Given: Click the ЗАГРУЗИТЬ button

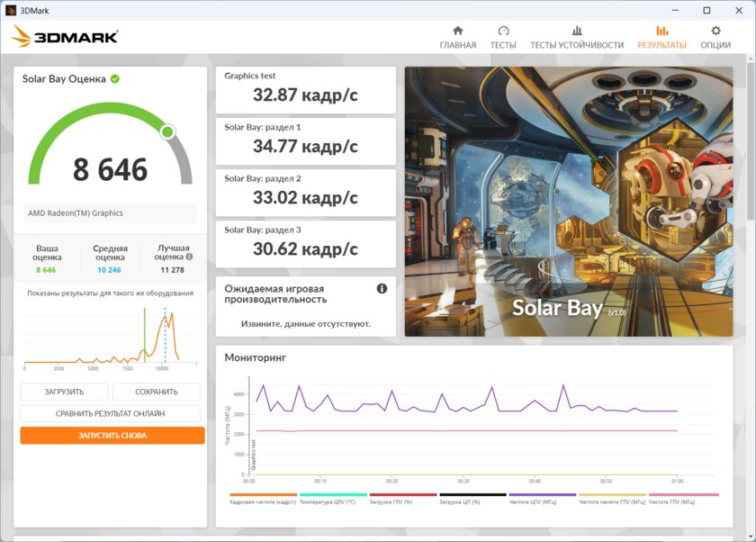Looking at the screenshot, I should click(64, 392).
